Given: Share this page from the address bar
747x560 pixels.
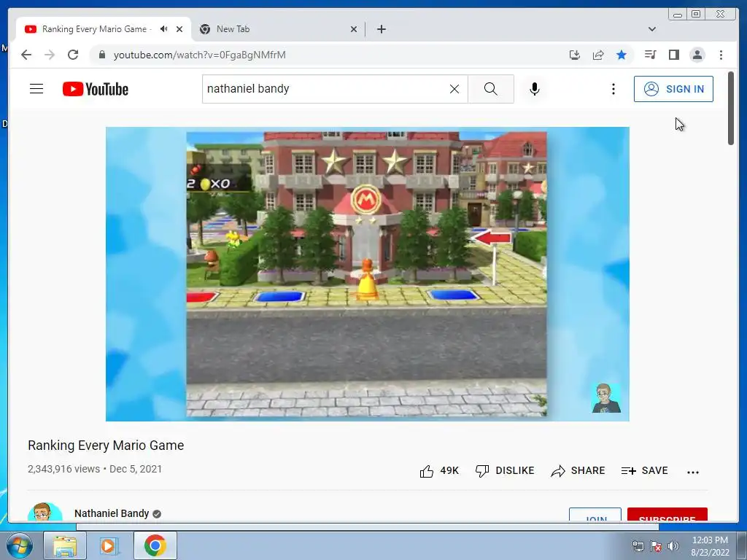Looking at the screenshot, I should (598, 55).
